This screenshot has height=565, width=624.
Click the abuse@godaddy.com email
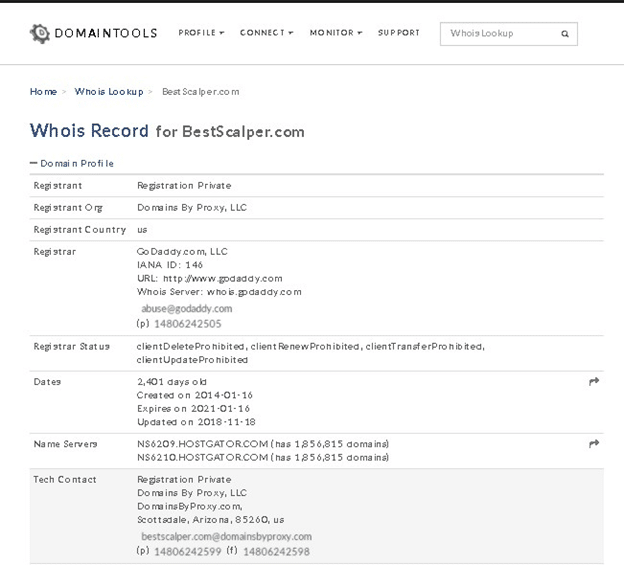point(187,309)
